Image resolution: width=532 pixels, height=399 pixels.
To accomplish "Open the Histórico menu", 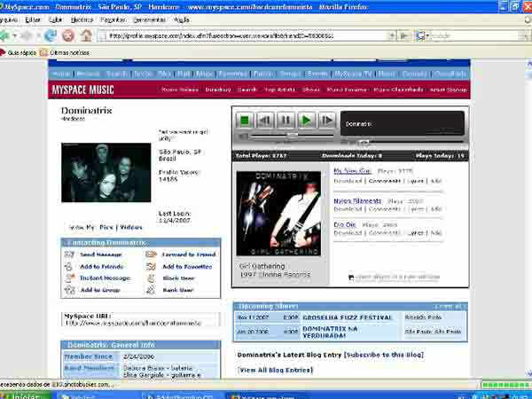I will tap(82, 20).
